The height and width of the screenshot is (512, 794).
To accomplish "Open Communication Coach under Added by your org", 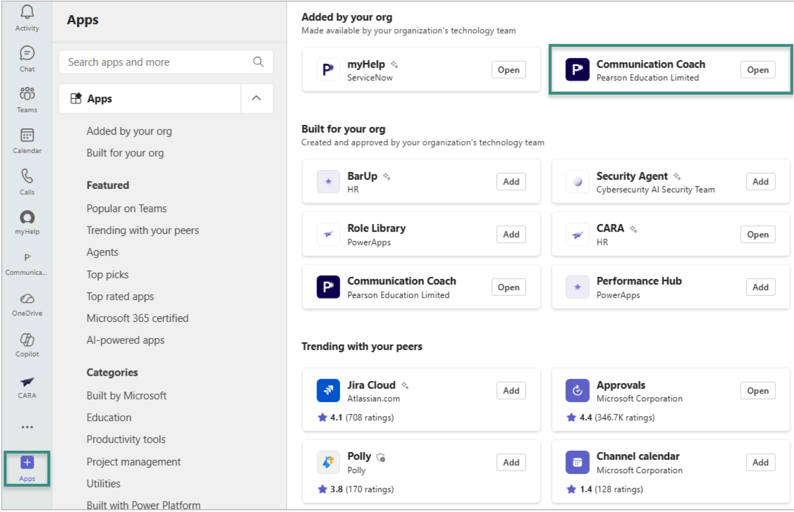I will [x=758, y=70].
